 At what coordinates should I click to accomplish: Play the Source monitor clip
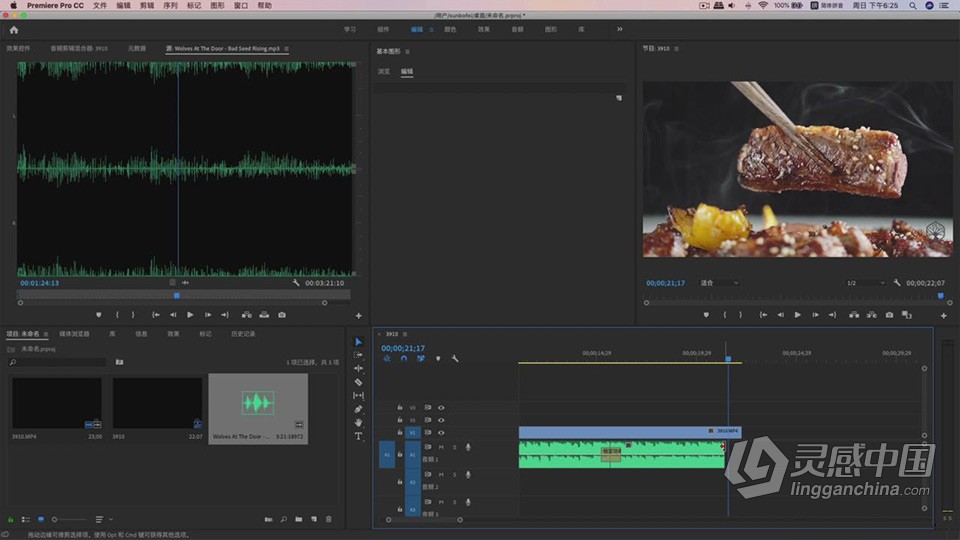pyautogui.click(x=190, y=315)
